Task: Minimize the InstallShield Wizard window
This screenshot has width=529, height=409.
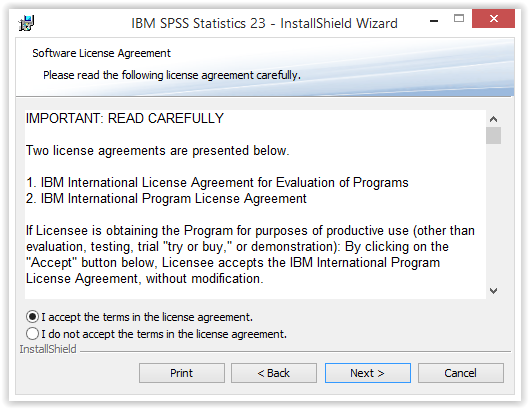Action: [434, 21]
